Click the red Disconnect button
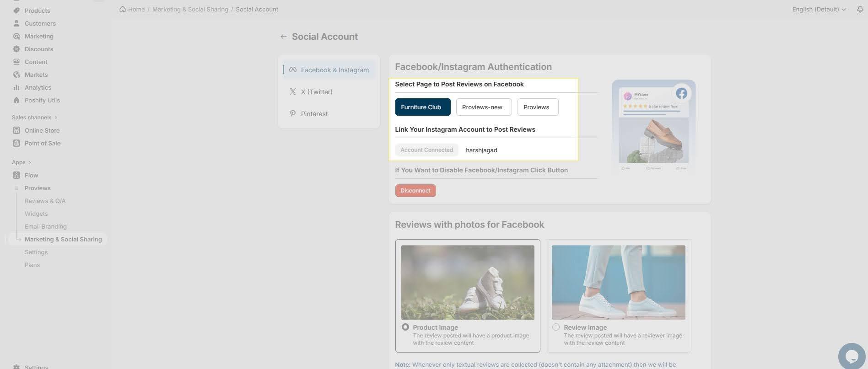This screenshot has height=369, width=868. click(x=415, y=191)
